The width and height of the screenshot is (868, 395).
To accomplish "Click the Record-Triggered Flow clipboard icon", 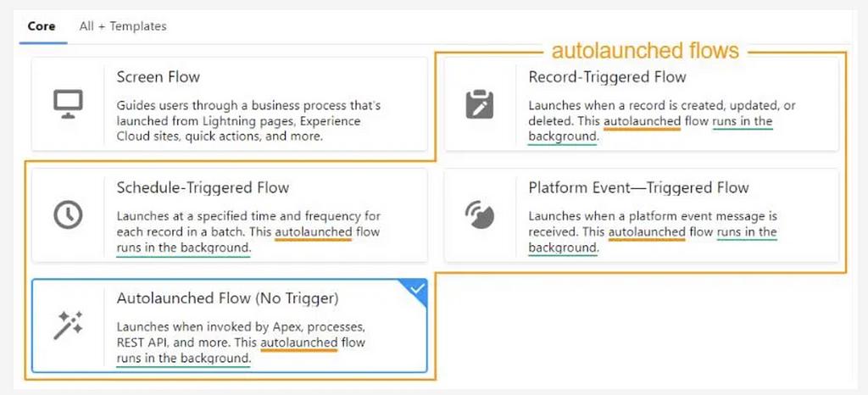I will point(480,104).
